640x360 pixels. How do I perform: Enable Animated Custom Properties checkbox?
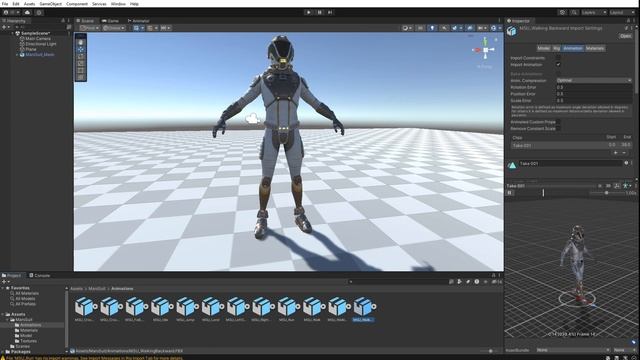[558, 122]
